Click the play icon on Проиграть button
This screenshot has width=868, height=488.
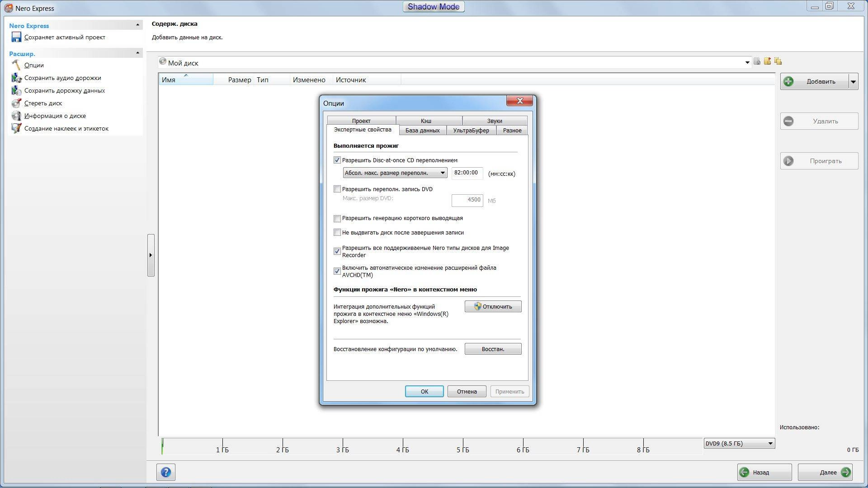(x=788, y=161)
